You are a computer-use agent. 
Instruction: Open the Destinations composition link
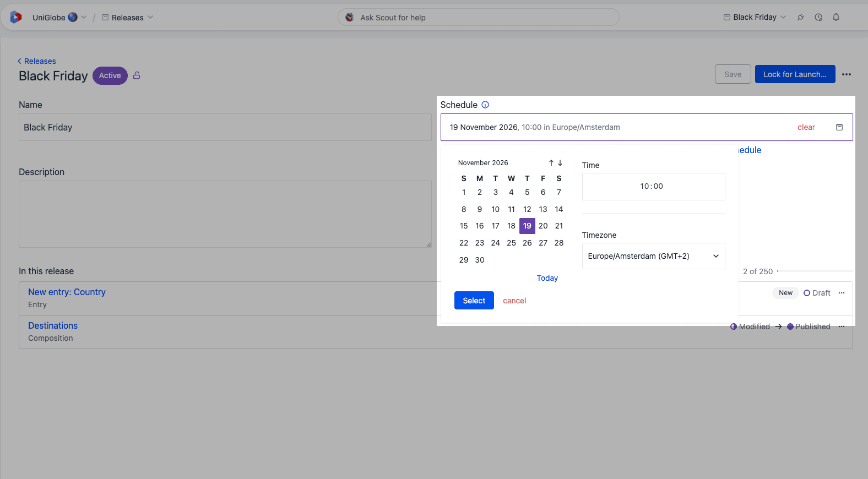click(x=53, y=325)
